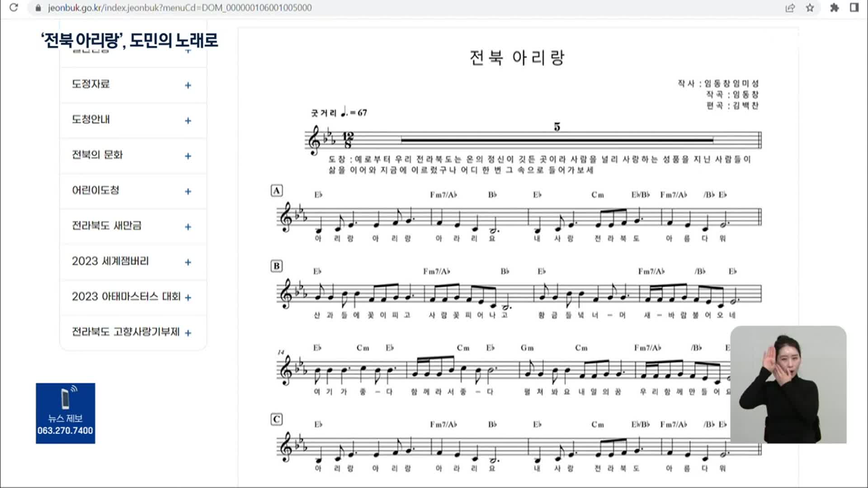Open the 전라북도 새만금 menu item

[x=107, y=225]
